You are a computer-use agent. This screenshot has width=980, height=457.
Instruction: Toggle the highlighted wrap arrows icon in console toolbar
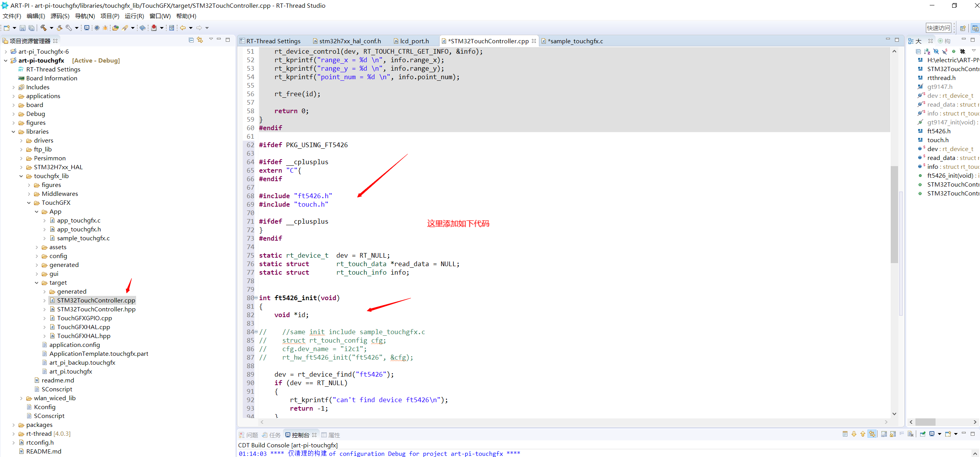[872, 434]
